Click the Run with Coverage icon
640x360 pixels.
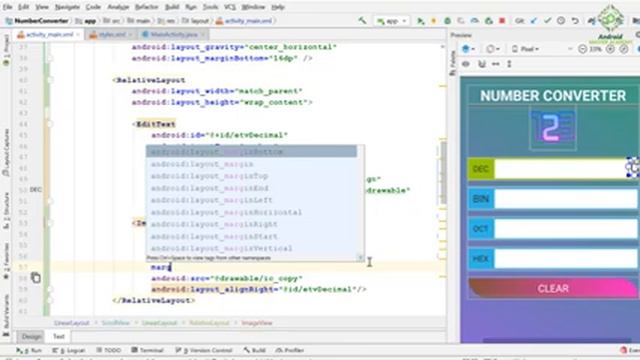point(461,21)
